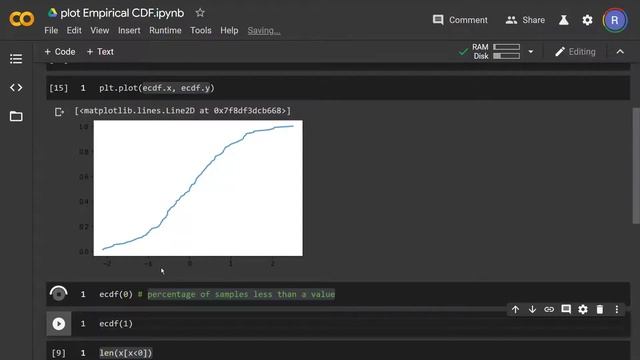Click the Share button

pyautogui.click(x=525, y=20)
